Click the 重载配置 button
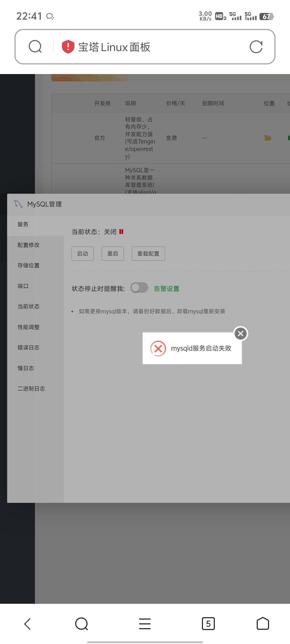The image size is (290, 644). 148,254
